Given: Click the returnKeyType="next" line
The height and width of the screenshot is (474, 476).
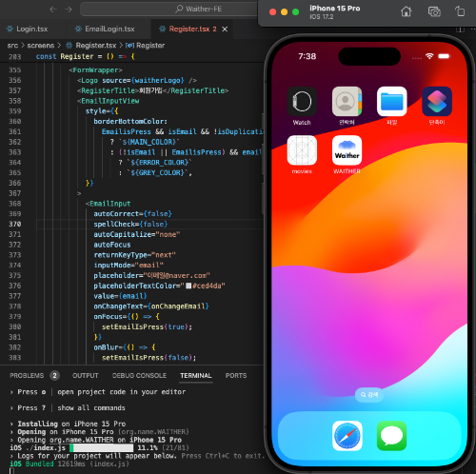Looking at the screenshot, I should pos(134,255).
